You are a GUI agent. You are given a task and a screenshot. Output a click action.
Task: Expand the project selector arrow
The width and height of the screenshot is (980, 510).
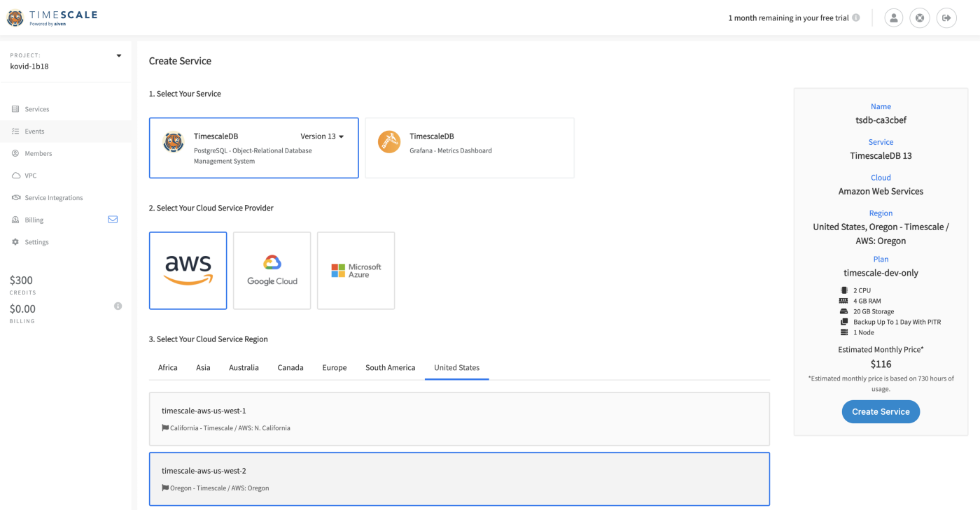[x=118, y=56]
